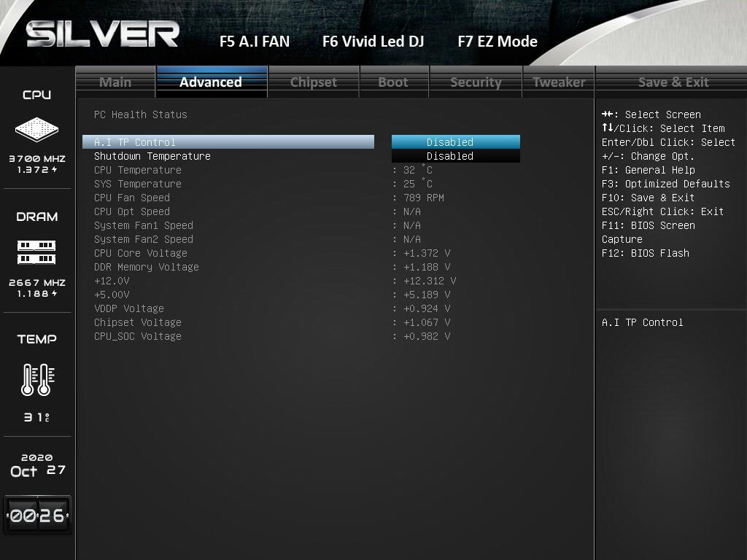Open the Save & Exit tab
Screen dimensions: 747x560
click(x=673, y=82)
